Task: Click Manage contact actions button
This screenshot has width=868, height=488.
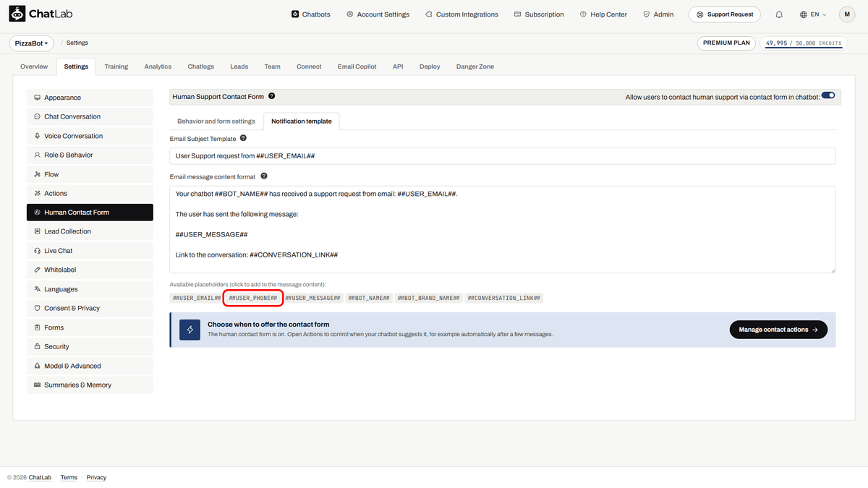Action: [x=778, y=330]
